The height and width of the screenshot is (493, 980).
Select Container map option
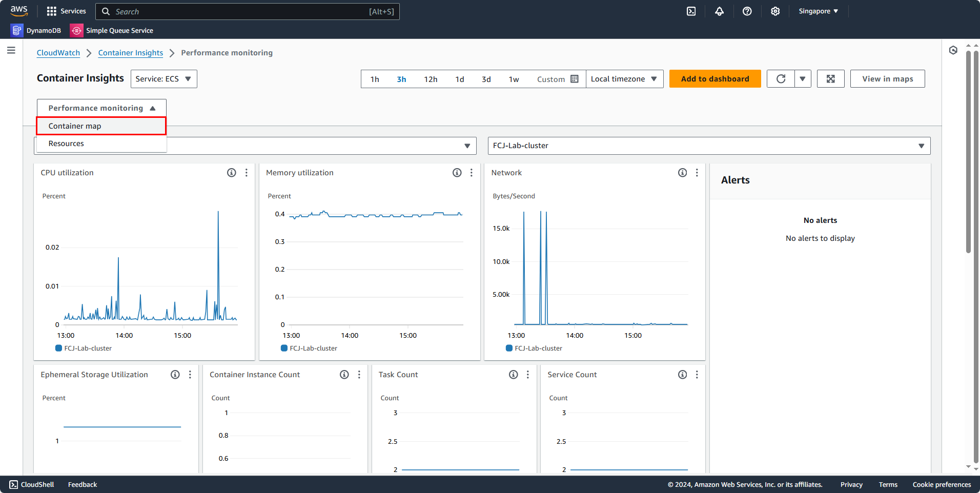point(101,126)
